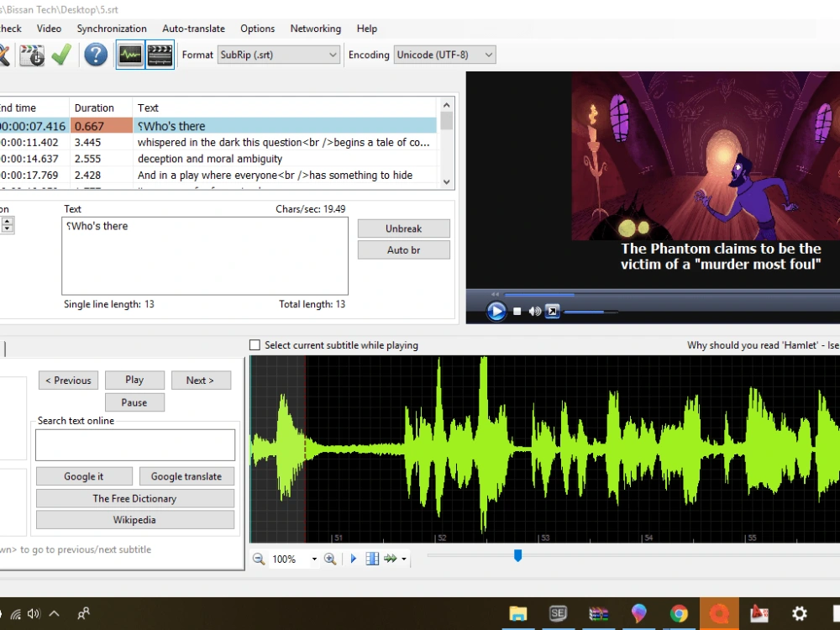Click the subtitle list scroll up arrow

446,104
